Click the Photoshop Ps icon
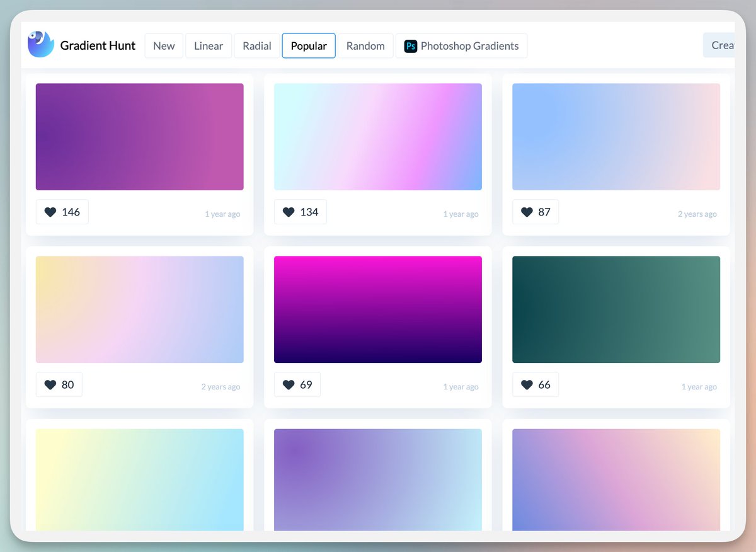756x552 pixels. click(x=410, y=46)
